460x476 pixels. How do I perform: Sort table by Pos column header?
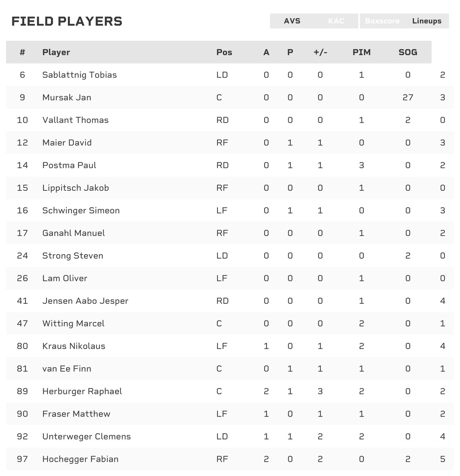click(224, 52)
